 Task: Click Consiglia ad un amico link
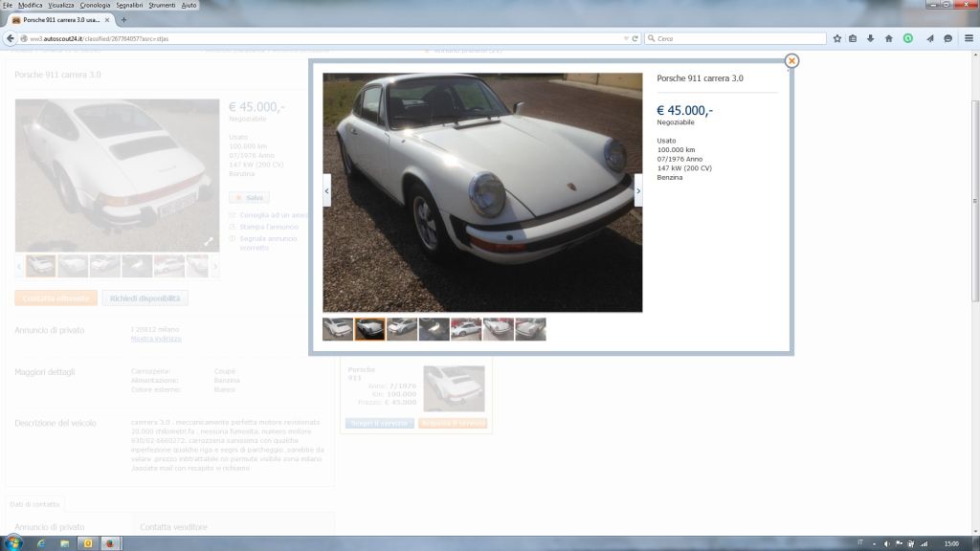[273, 215]
